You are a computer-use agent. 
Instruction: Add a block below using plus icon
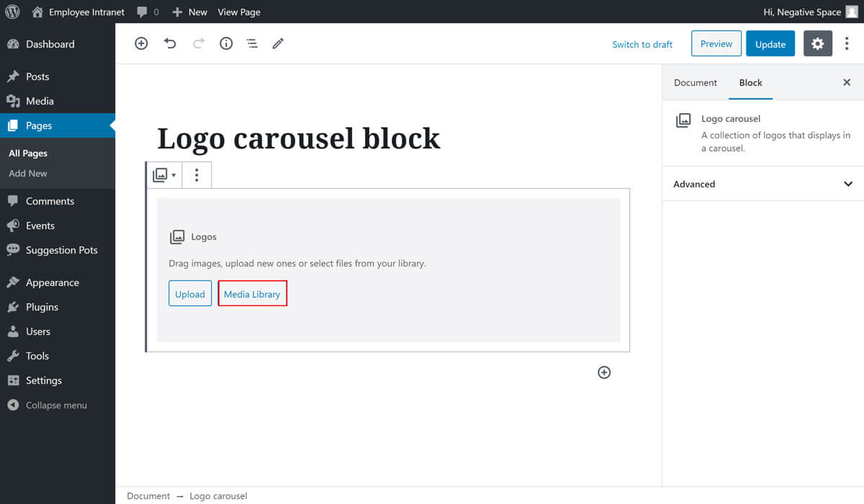click(x=604, y=372)
